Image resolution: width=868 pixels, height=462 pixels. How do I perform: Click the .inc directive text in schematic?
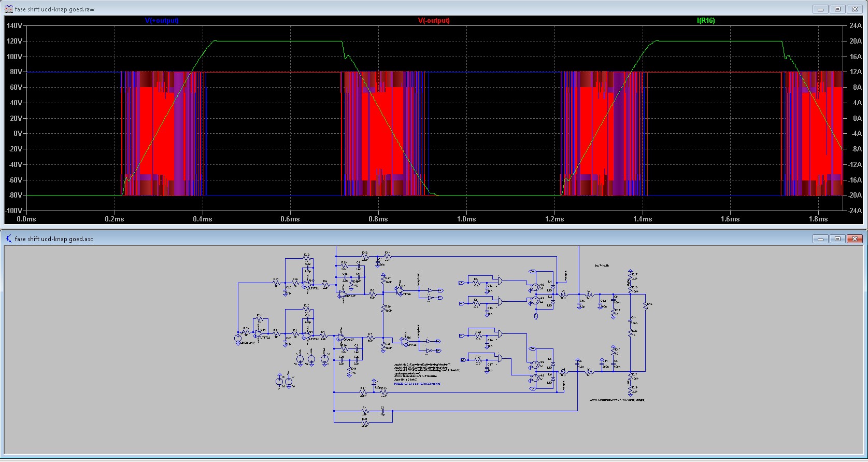tap(602, 265)
